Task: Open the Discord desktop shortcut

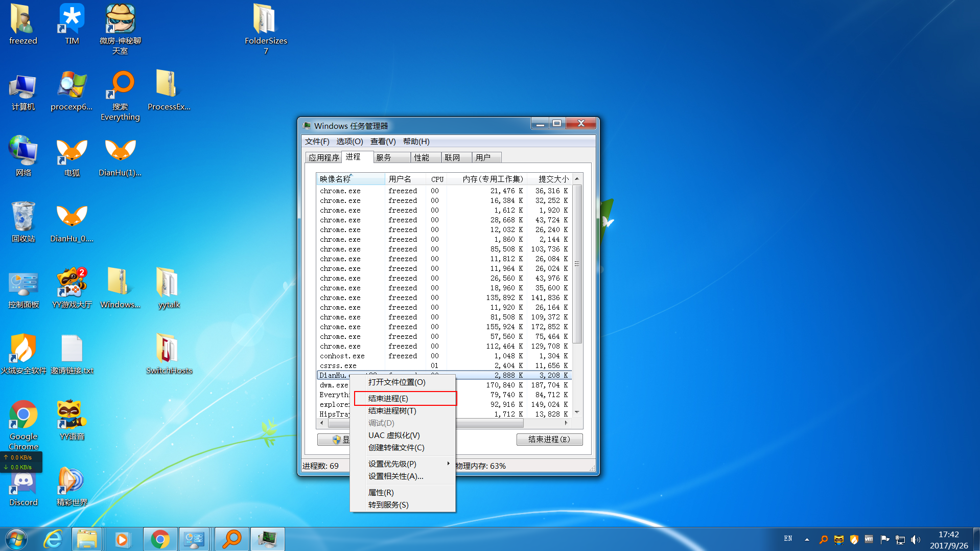Action: [23, 490]
